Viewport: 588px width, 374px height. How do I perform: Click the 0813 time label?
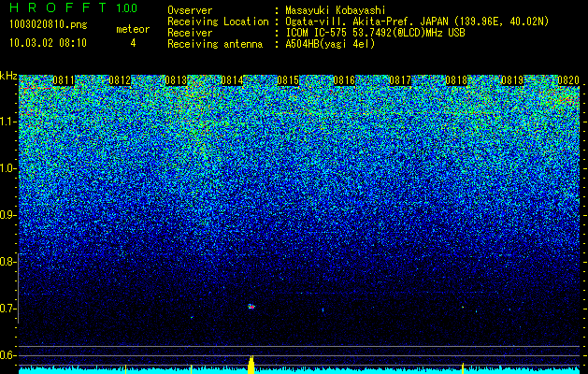pos(176,80)
